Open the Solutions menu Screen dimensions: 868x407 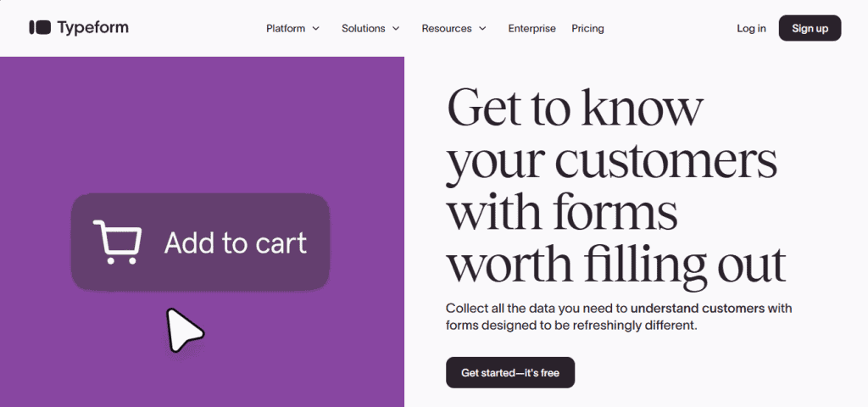pos(370,28)
